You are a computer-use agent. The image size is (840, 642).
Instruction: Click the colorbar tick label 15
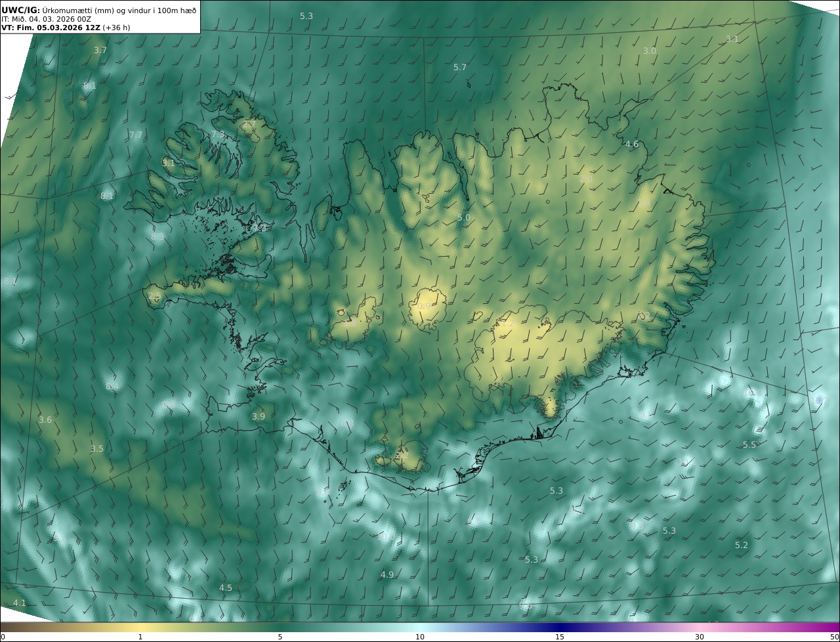tap(560, 637)
